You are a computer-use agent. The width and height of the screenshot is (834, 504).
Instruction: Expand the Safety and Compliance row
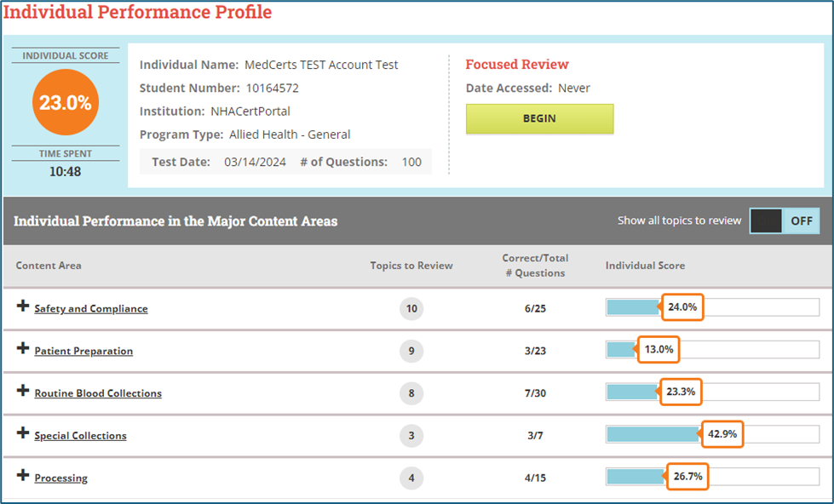(23, 306)
